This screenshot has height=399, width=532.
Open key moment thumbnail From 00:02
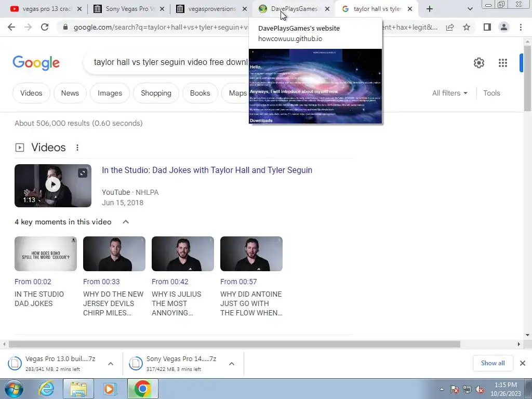tap(46, 254)
